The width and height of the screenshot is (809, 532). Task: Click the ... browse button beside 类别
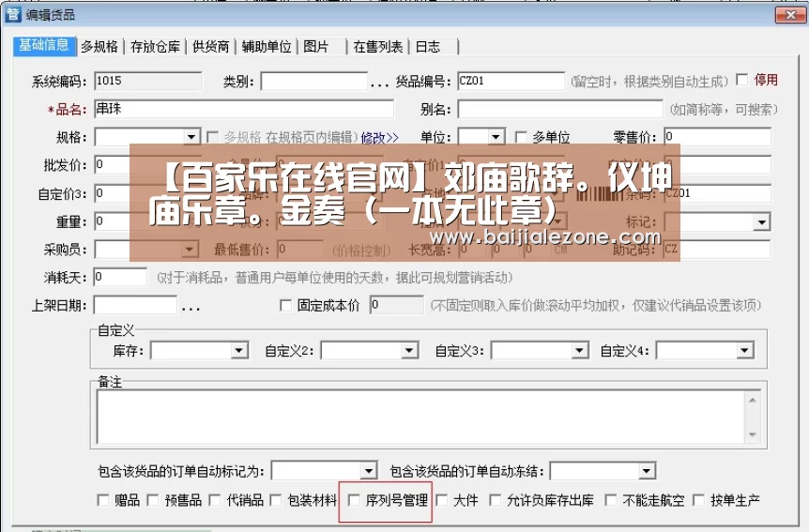[x=379, y=84]
